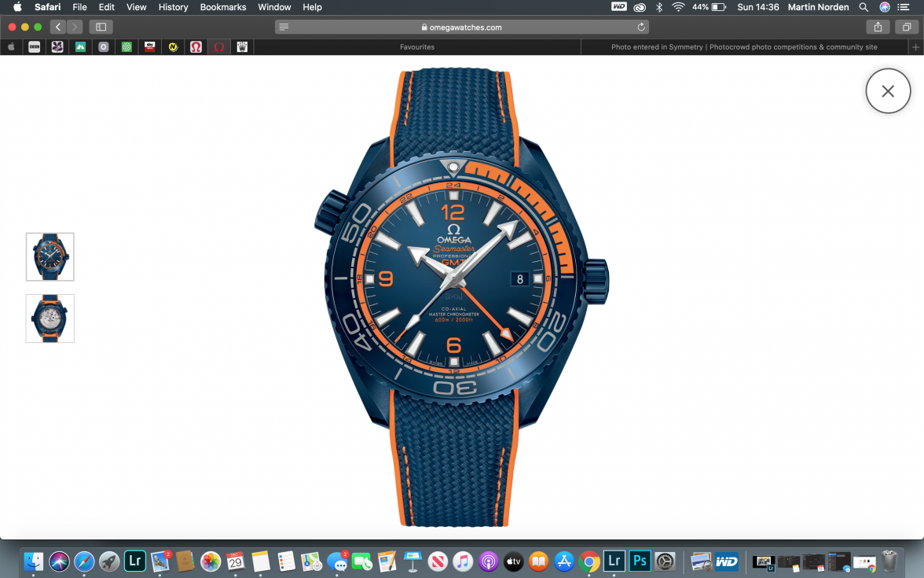Viewport: 924px width, 578px height.
Task: Open the BBC pinned tab
Action: [x=35, y=47]
